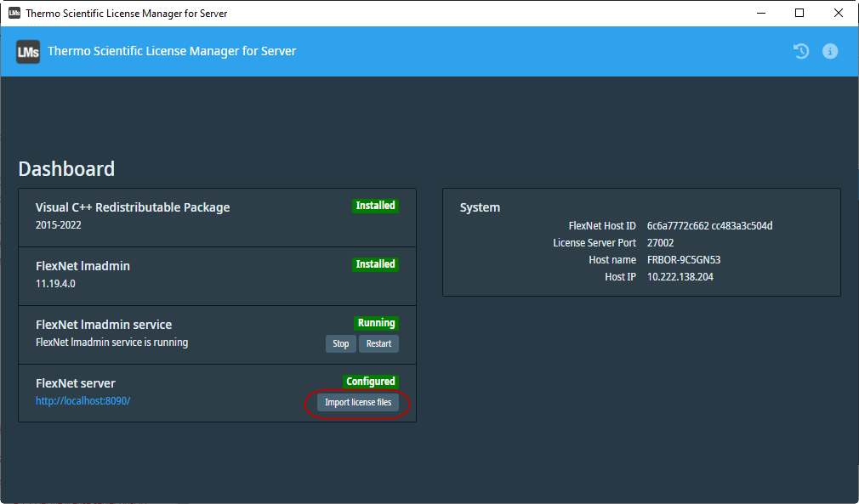
Task: Click the Installed badge for Visual C++ Redistributable
Action: (x=375, y=206)
